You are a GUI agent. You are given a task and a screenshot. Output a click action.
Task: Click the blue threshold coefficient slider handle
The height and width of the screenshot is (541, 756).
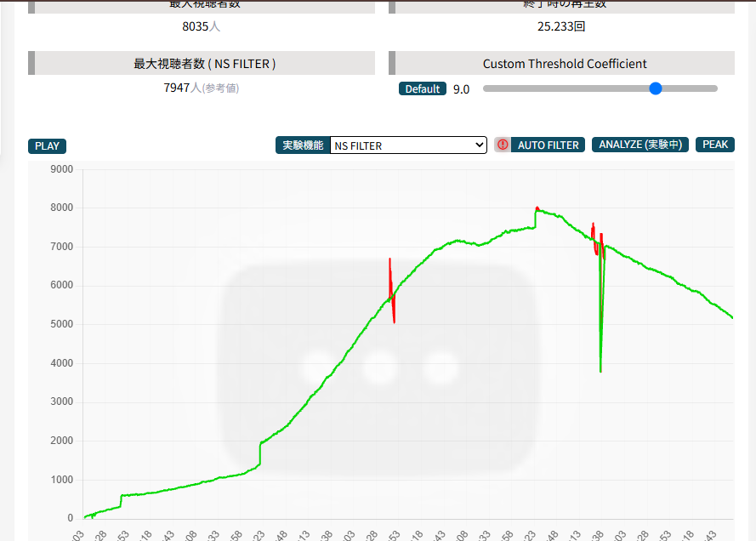point(656,88)
